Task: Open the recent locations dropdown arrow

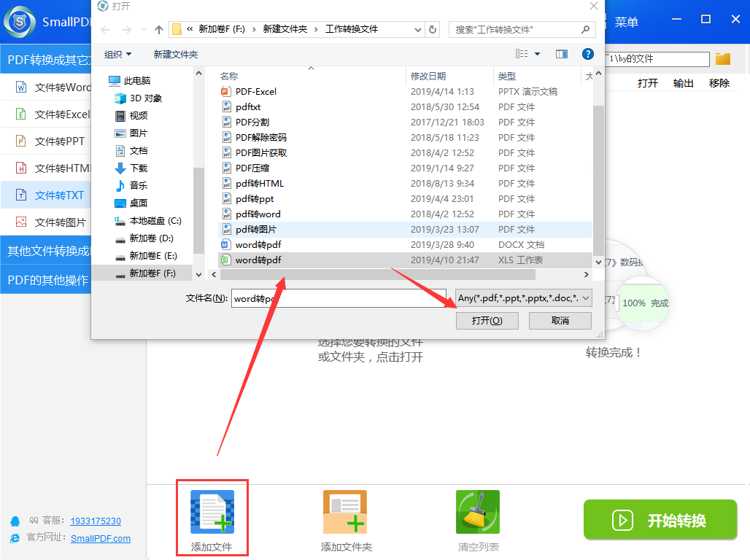Action: click(144, 30)
